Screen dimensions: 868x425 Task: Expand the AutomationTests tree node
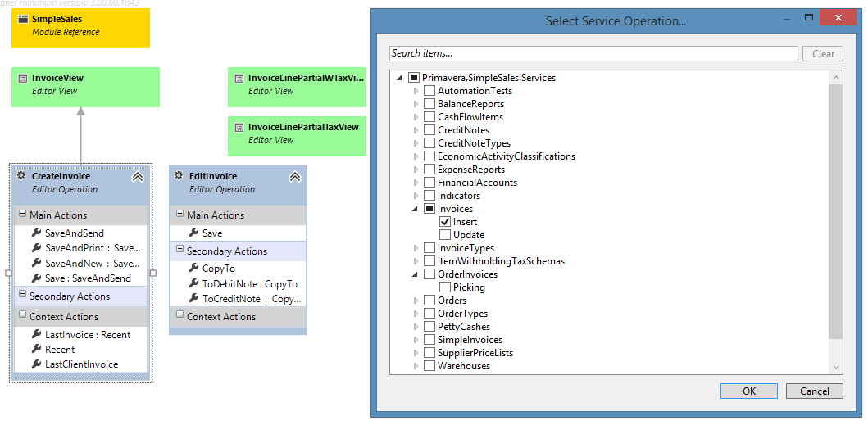tap(416, 91)
